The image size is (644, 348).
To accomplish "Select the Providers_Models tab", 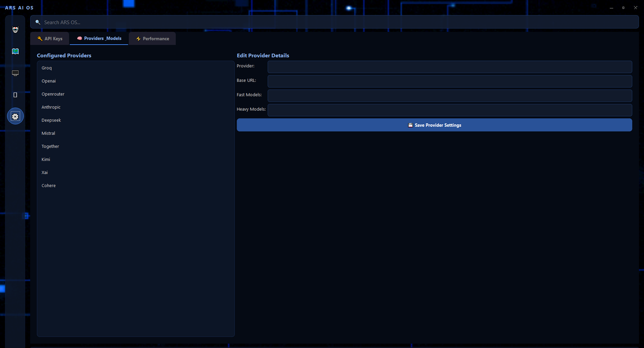I will click(x=99, y=39).
